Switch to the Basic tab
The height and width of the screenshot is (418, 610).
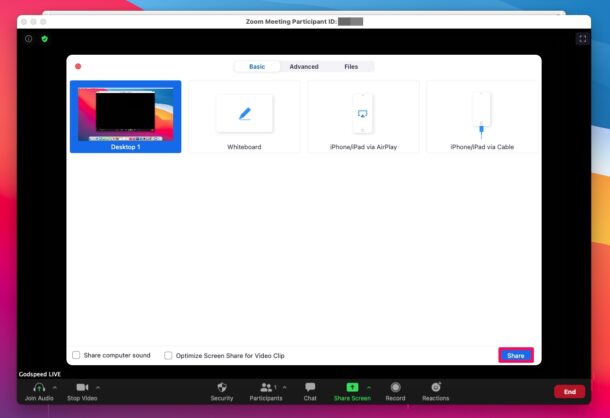(x=257, y=67)
